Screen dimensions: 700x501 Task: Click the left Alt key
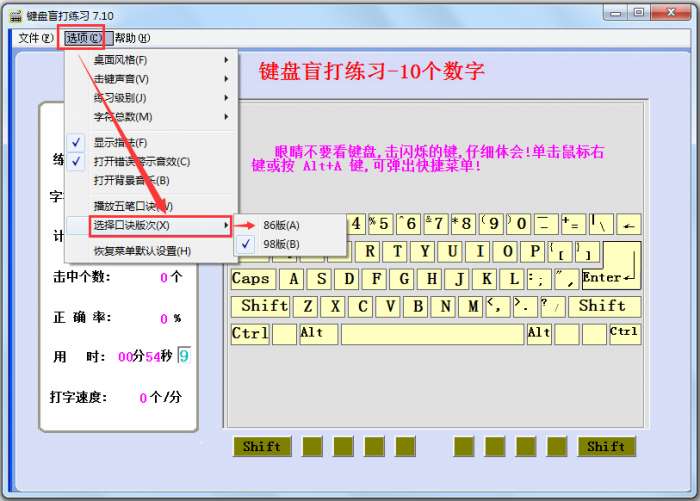(x=319, y=334)
